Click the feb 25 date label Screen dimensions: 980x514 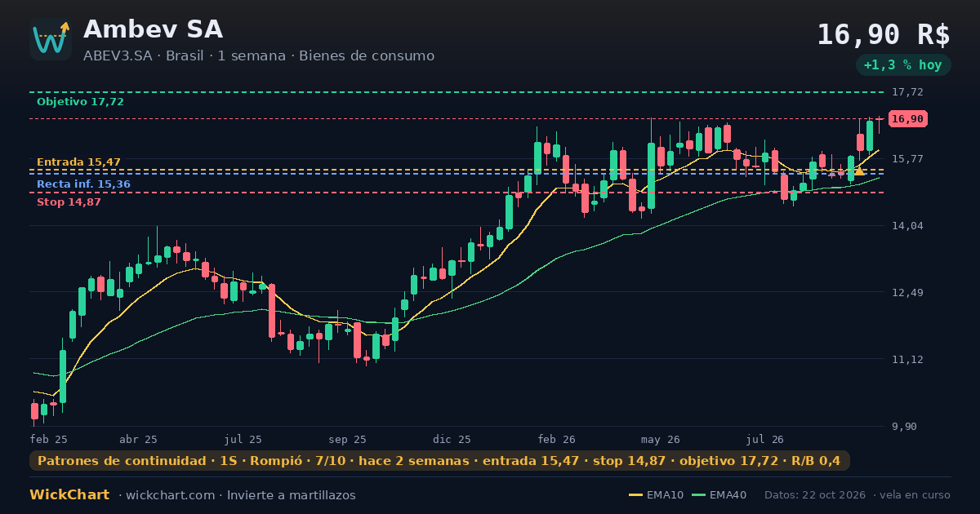pyautogui.click(x=48, y=440)
